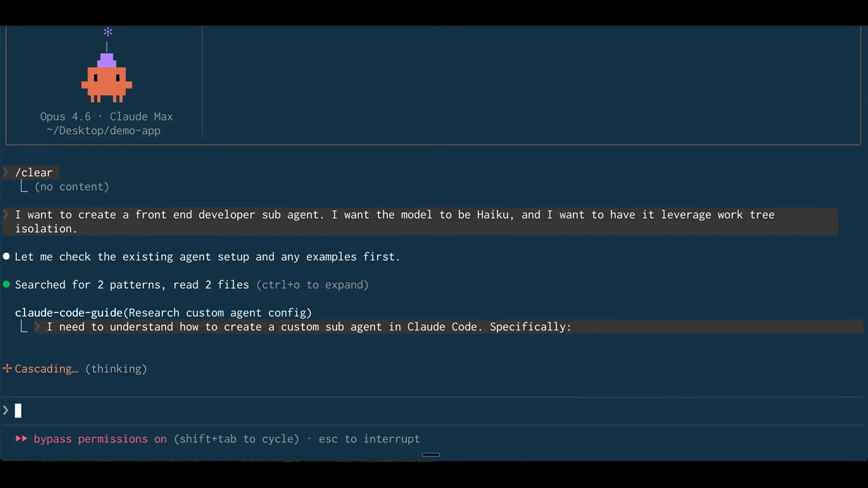Click 'Let me check the existing agent setup' text
The height and width of the screenshot is (488, 868).
(x=207, y=256)
